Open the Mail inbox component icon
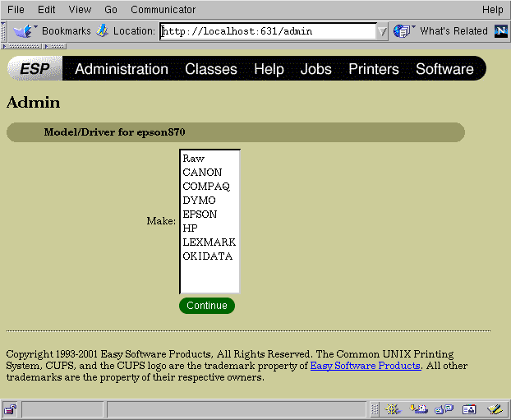Image resolution: width=511 pixels, height=420 pixels. point(418,408)
